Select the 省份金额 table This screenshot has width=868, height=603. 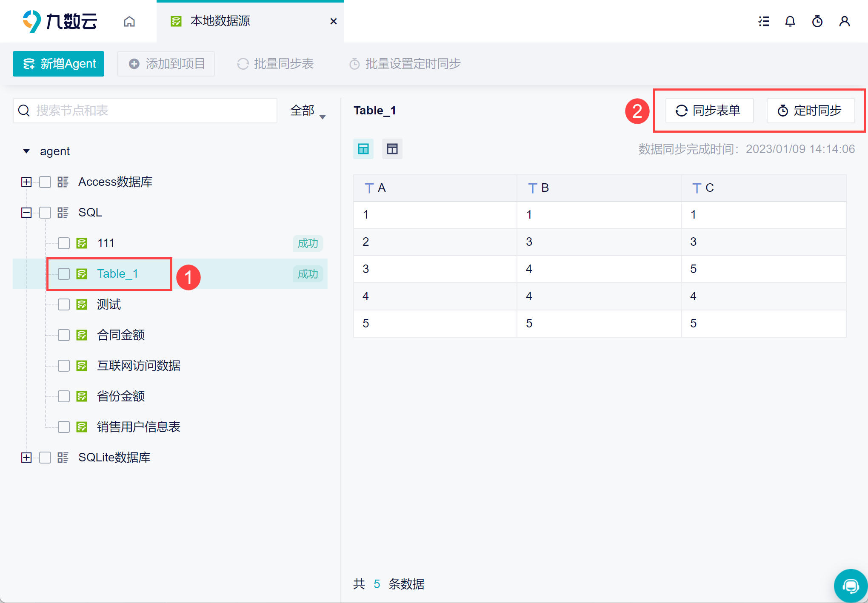pyautogui.click(x=121, y=396)
